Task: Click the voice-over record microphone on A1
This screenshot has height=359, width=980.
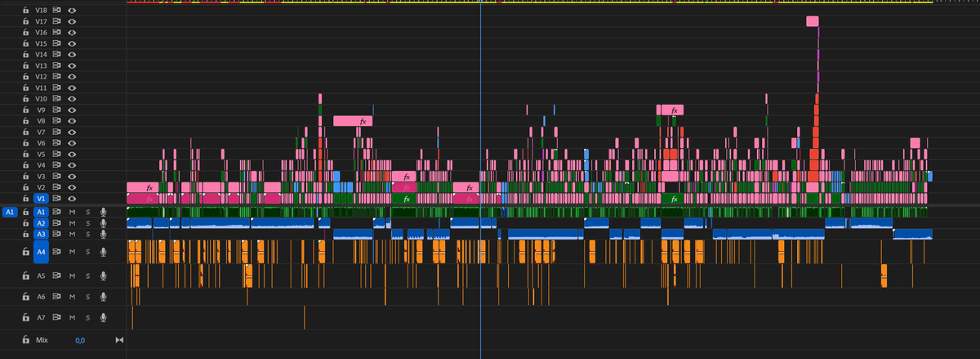Action: click(x=104, y=212)
